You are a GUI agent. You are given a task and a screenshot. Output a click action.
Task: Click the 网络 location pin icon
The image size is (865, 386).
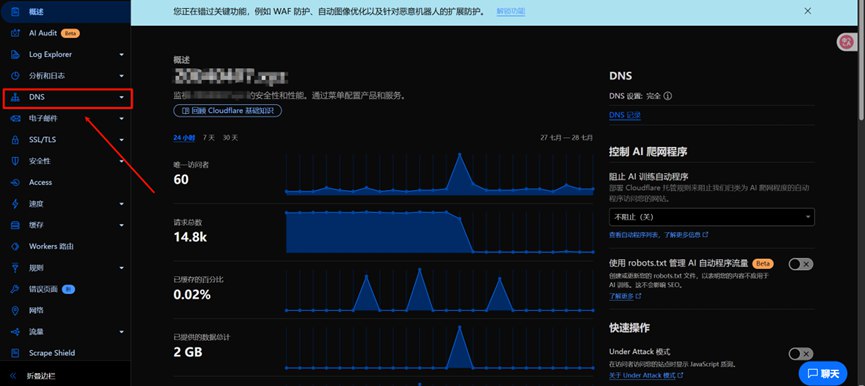tap(16, 310)
